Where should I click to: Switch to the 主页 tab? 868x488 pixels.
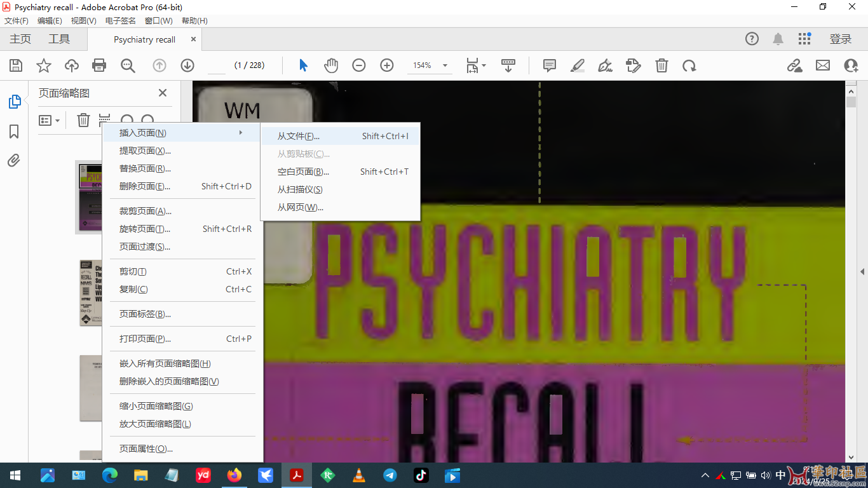[20, 39]
